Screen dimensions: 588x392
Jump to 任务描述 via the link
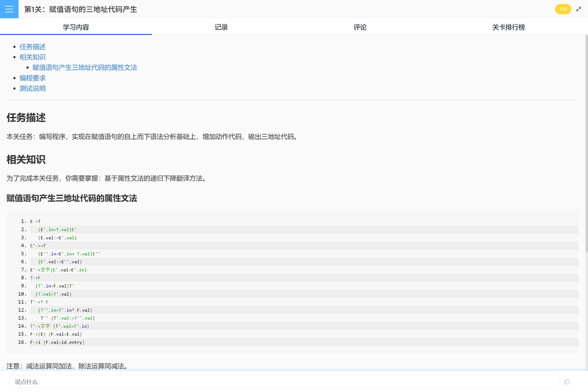point(32,46)
